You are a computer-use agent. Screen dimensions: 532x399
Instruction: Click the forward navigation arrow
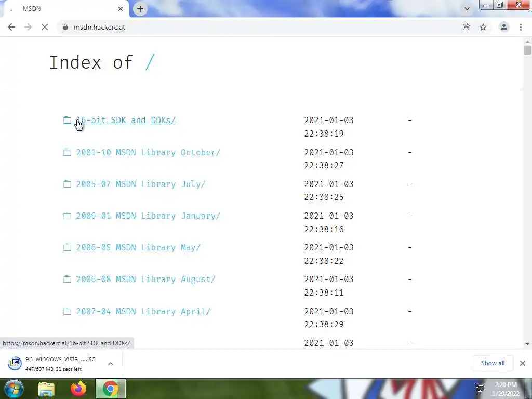click(28, 27)
